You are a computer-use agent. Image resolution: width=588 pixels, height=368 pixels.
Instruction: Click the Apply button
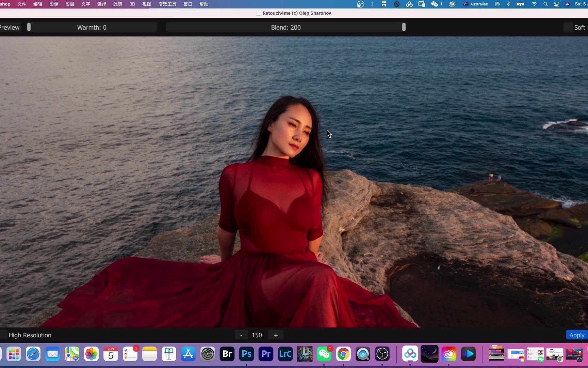pyautogui.click(x=576, y=335)
